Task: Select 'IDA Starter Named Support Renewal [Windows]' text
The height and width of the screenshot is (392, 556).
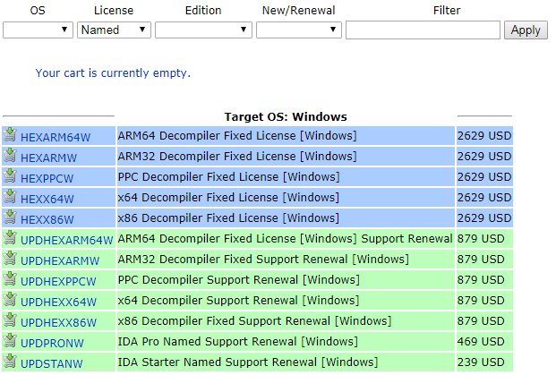Action: click(248, 362)
